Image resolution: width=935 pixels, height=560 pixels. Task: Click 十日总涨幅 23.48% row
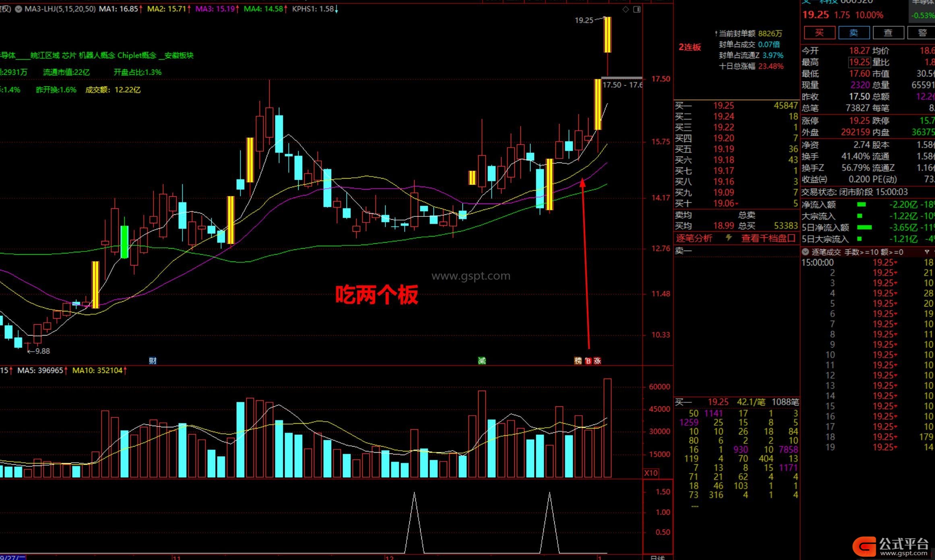[751, 66]
